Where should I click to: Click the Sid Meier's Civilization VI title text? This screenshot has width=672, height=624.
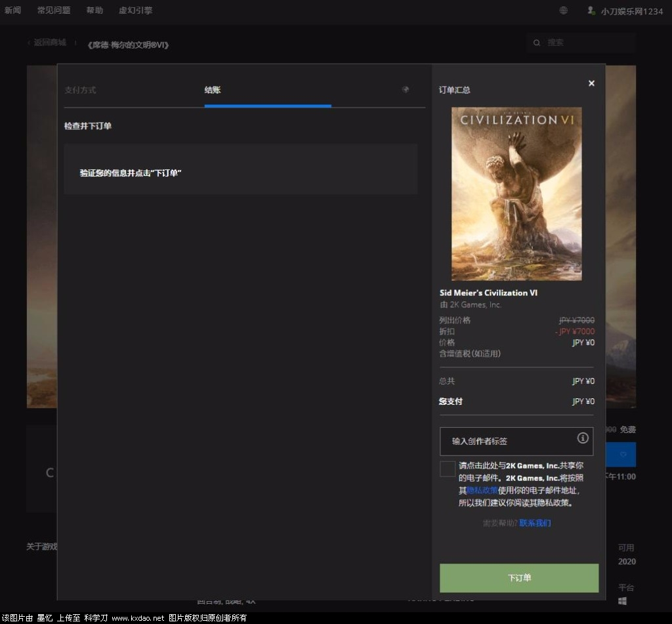(x=488, y=293)
